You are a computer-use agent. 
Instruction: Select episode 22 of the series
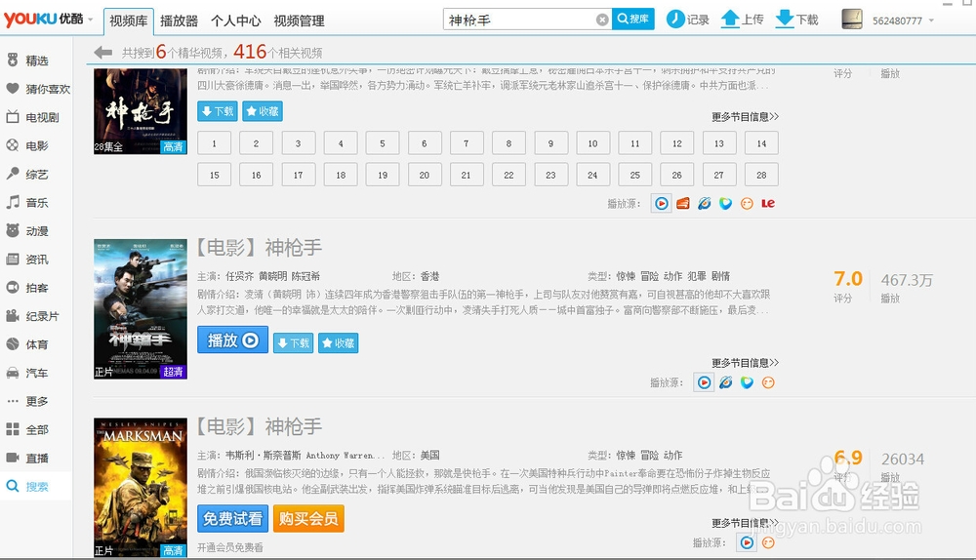click(x=508, y=175)
